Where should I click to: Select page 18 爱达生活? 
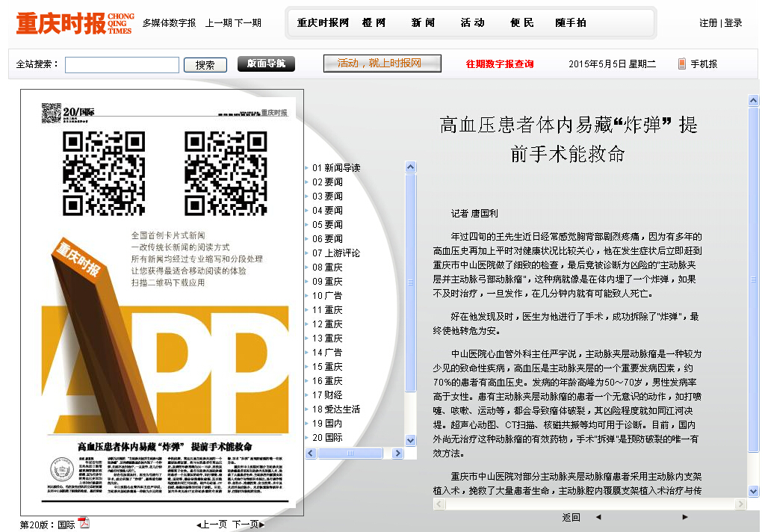pyautogui.click(x=336, y=409)
